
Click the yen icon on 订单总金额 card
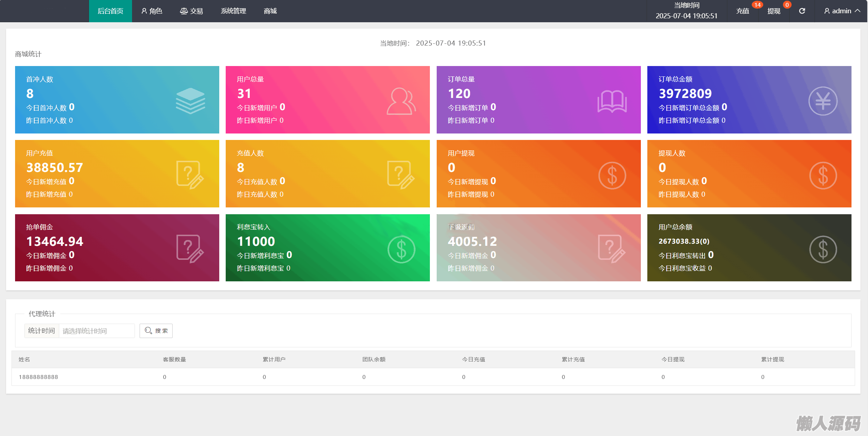tap(823, 101)
